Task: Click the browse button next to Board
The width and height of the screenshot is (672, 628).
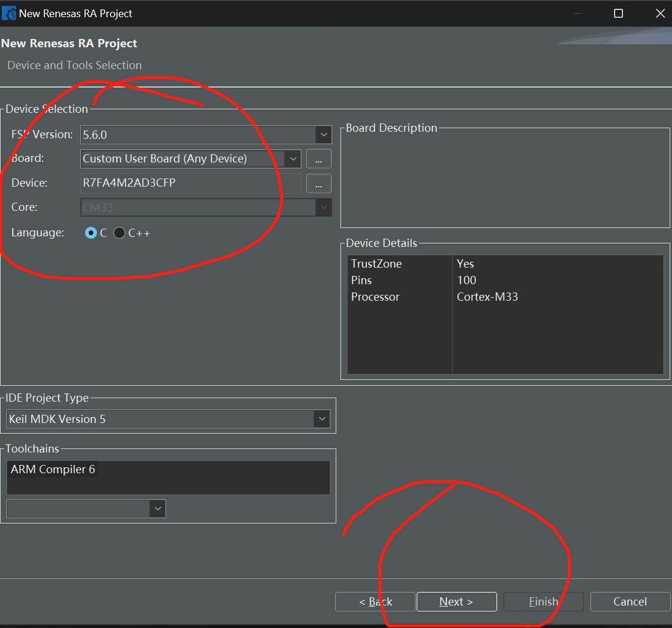Action: tap(319, 159)
